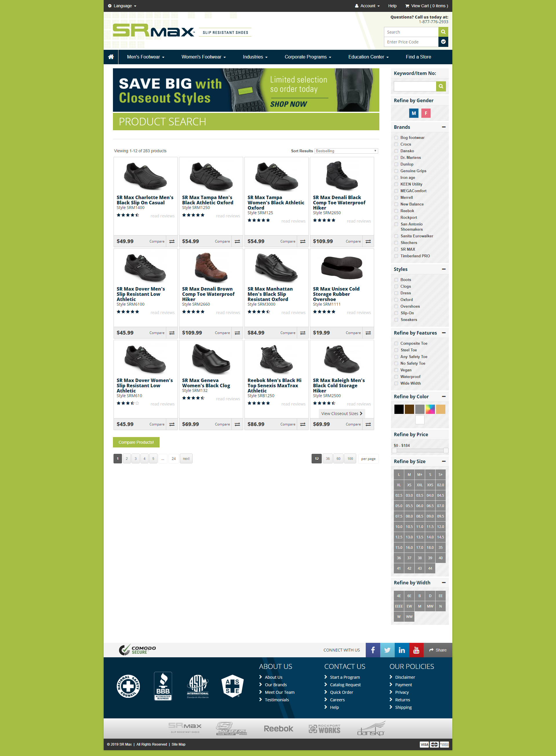Click compare arrows icon for $49.99 Charlotte shoe

click(x=172, y=241)
